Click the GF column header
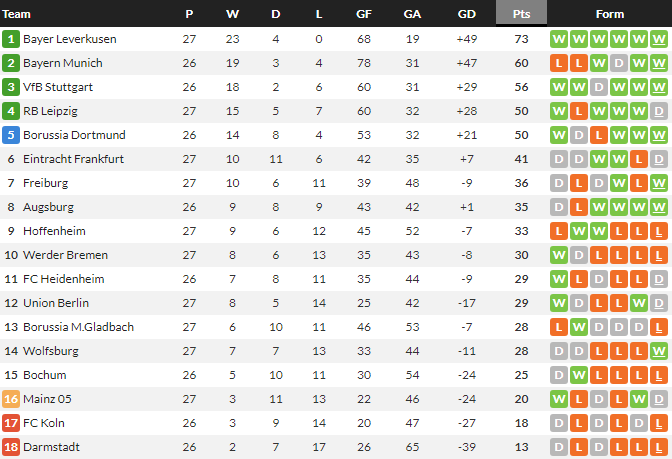 point(364,14)
